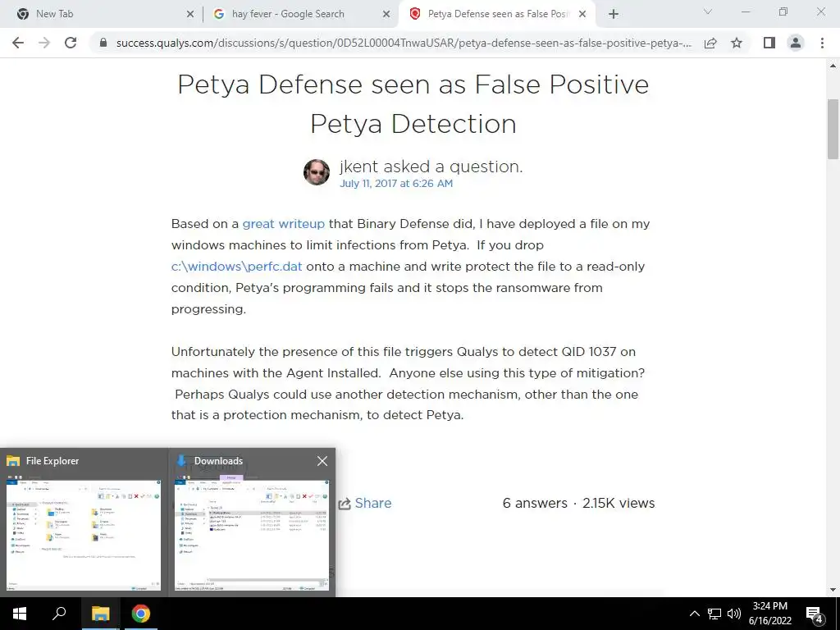Open the Windows Start menu

[x=20, y=614]
